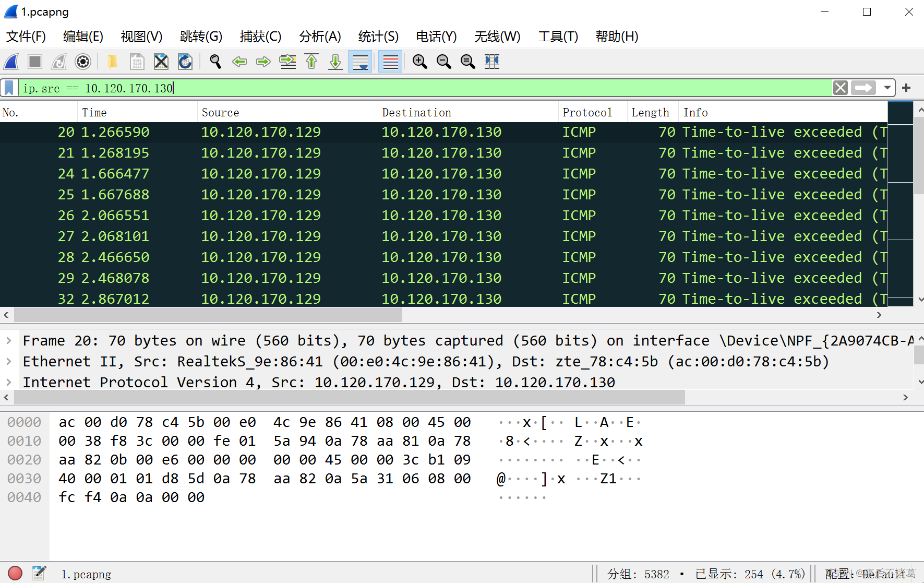
Task: Apply the display filter arrow
Action: click(863, 88)
